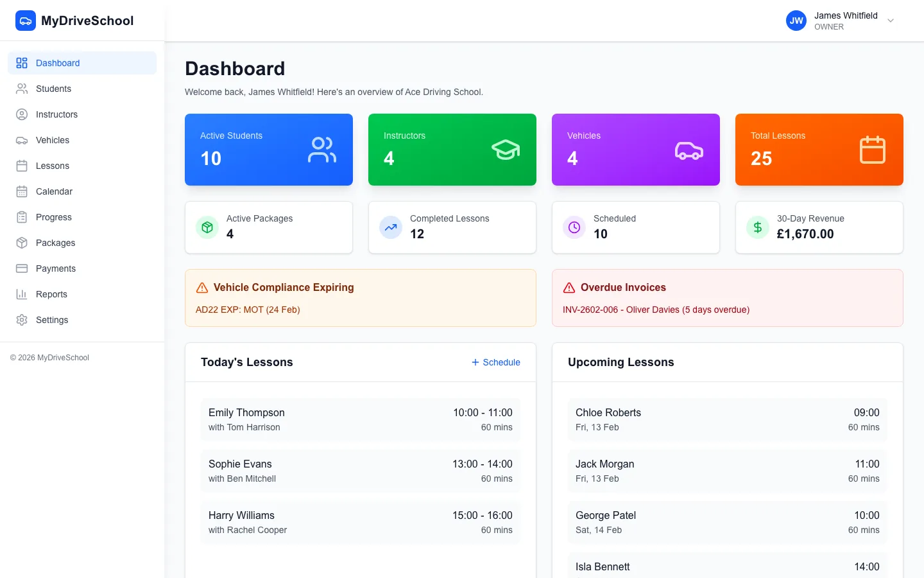The height and width of the screenshot is (578, 924).
Task: Click the Packages box icon
Action: [21, 243]
